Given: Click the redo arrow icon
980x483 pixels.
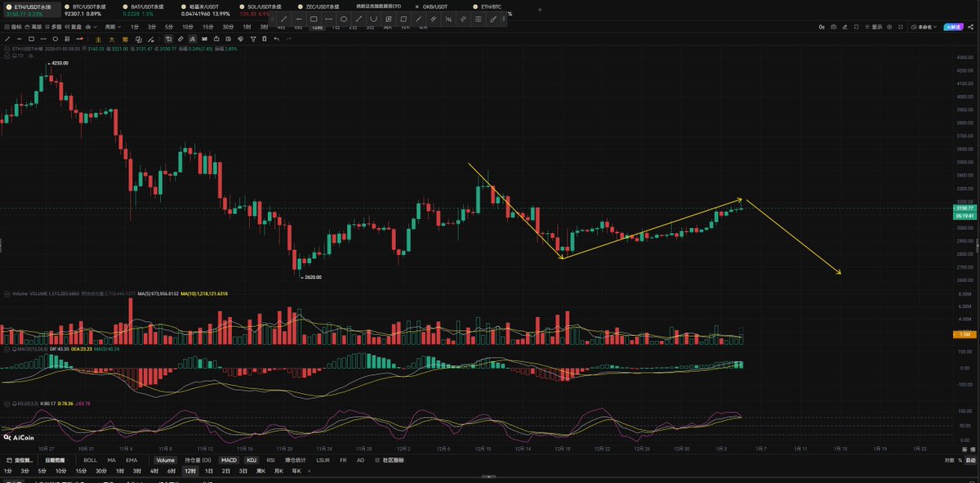Looking at the screenshot, I should click(x=289, y=39).
